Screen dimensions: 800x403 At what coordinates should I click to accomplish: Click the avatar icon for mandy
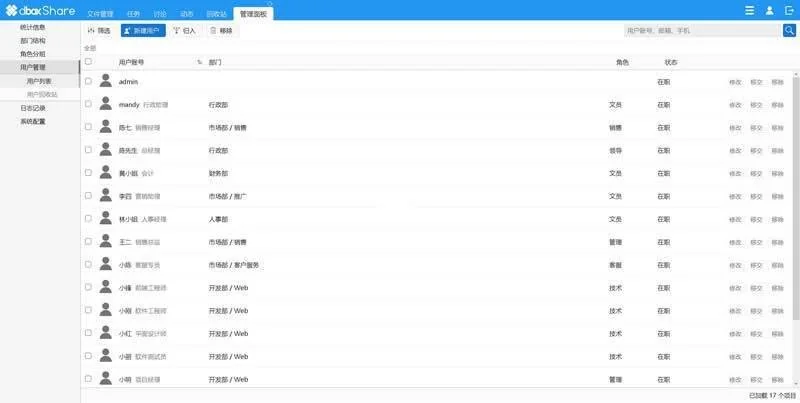click(105, 104)
